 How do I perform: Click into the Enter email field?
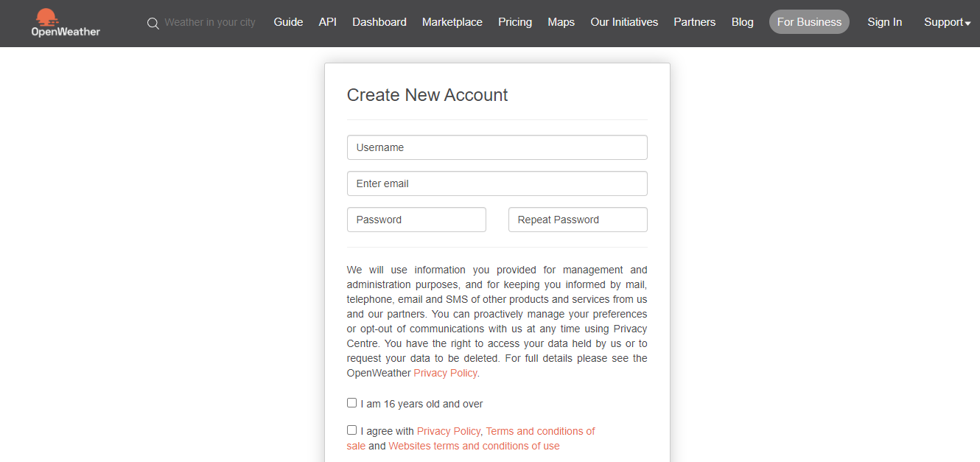point(497,183)
